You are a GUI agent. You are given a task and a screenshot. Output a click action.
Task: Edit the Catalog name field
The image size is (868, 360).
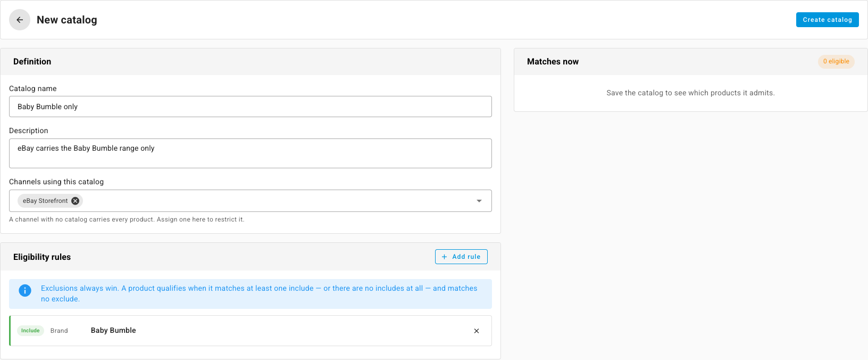pyautogui.click(x=251, y=107)
